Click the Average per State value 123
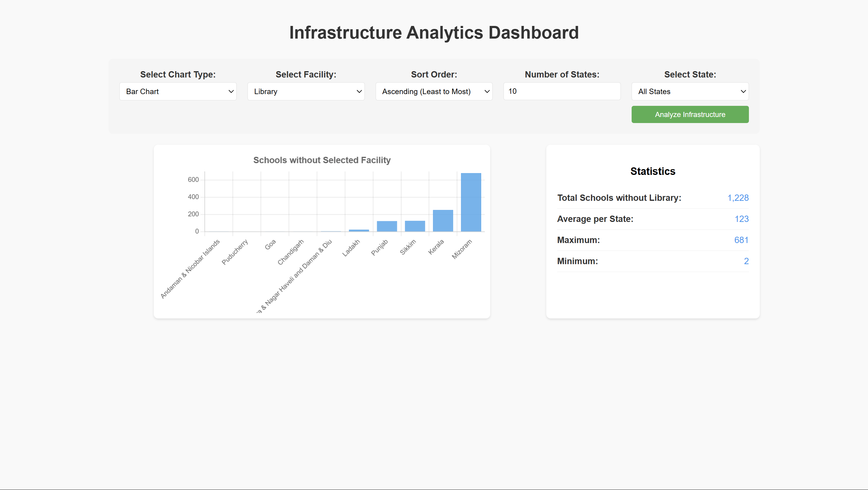This screenshot has width=868, height=490. [741, 219]
